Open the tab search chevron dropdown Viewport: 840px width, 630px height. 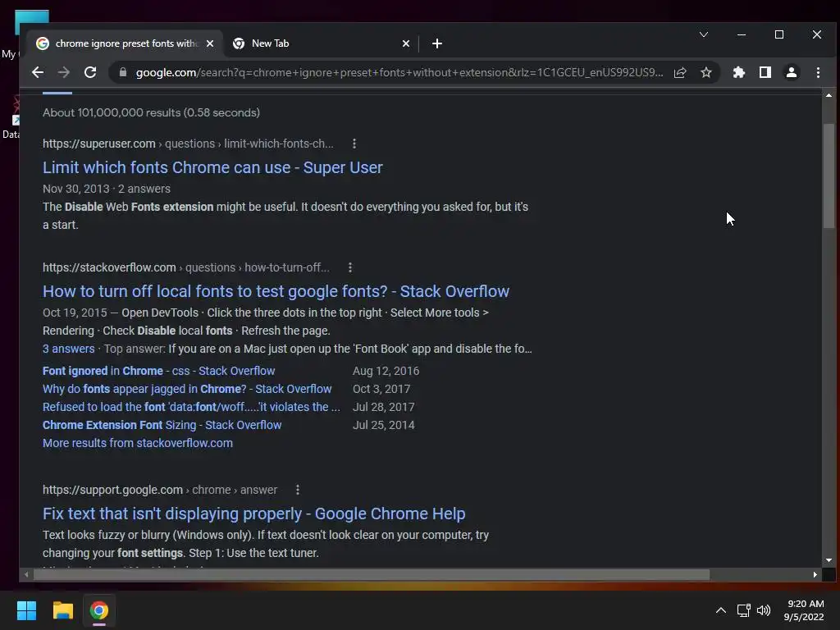(x=704, y=34)
